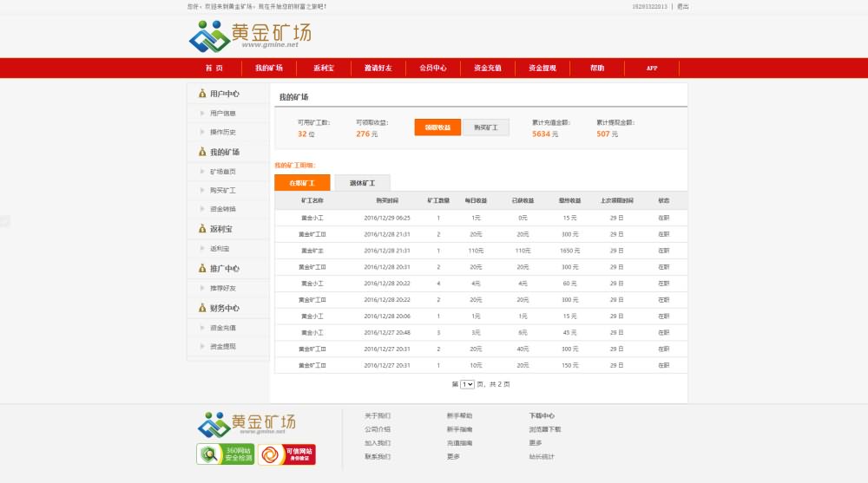Click the money bag icon beside 我的矿场 in sidebar
This screenshot has height=483, width=868.
202,152
